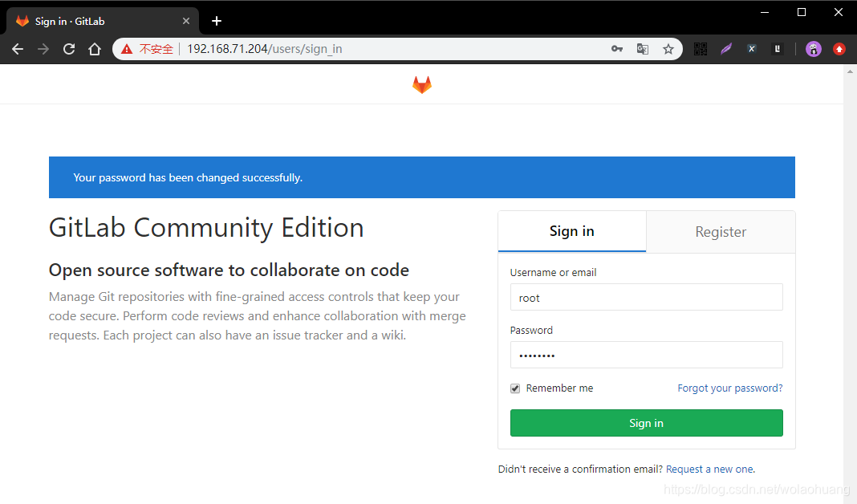857x504 pixels.
Task: Open a new browser tab
Action: (217, 21)
